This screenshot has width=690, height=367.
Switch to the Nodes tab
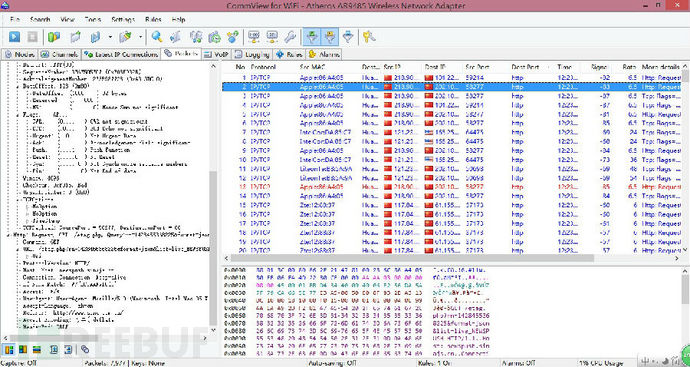[19, 55]
